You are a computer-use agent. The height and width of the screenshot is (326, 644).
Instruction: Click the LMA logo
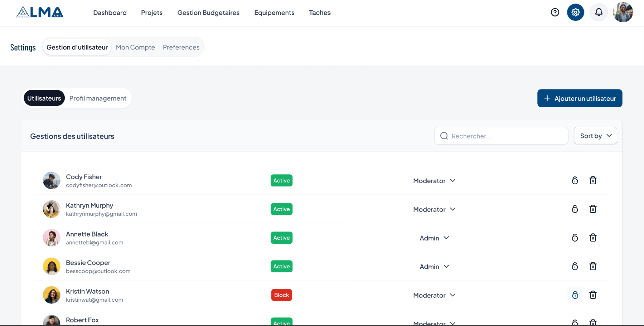39,12
